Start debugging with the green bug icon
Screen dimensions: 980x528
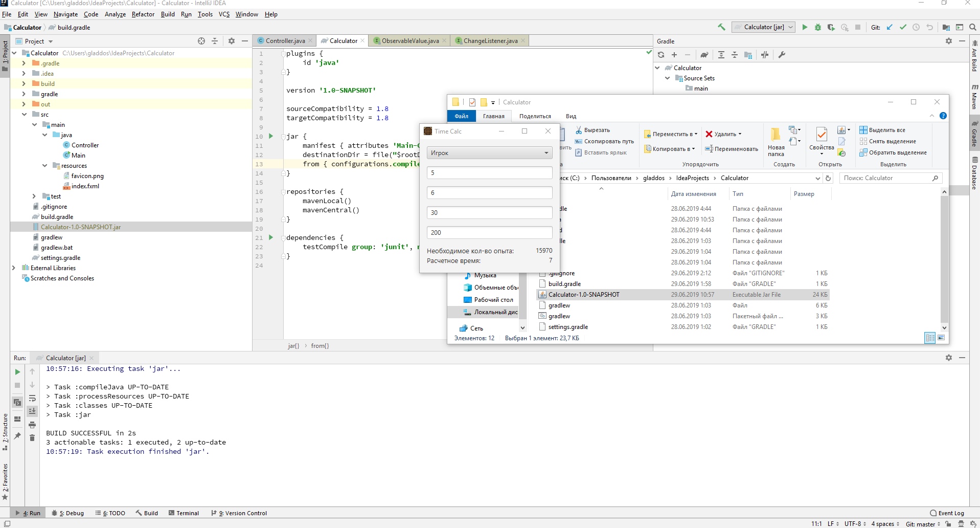pos(818,27)
